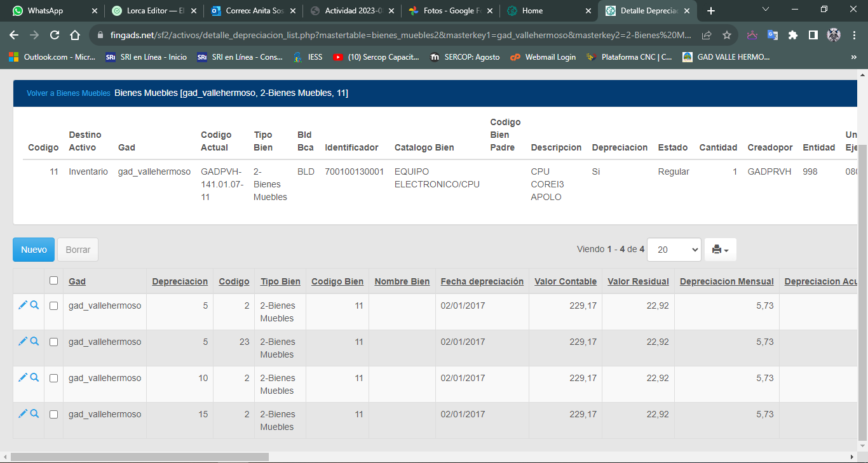
Task: Click the pencil edit icon in first row
Action: tap(23, 305)
